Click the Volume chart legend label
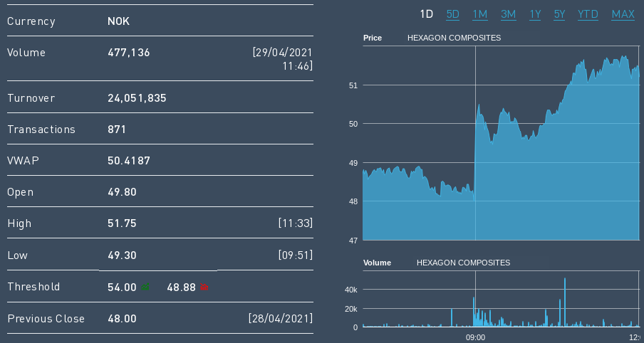This screenshot has height=343, width=644. (377, 263)
